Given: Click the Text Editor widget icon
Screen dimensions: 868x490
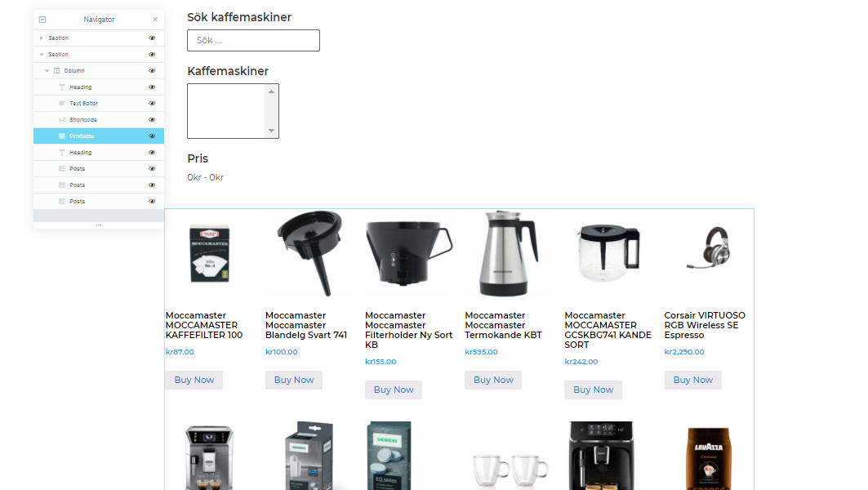Looking at the screenshot, I should tap(62, 104).
